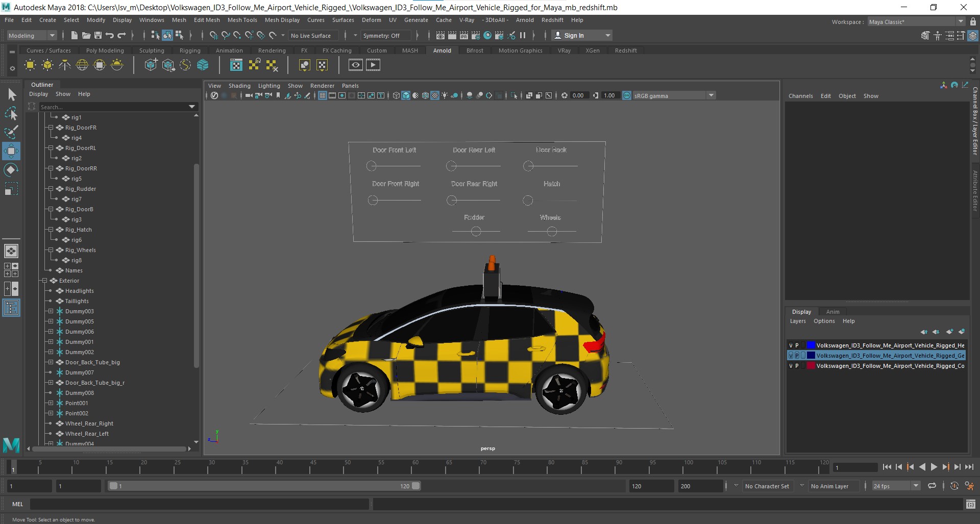Toggle Textured display in viewport toolbar
Image resolution: width=980 pixels, height=524 pixels.
pyautogui.click(x=435, y=95)
